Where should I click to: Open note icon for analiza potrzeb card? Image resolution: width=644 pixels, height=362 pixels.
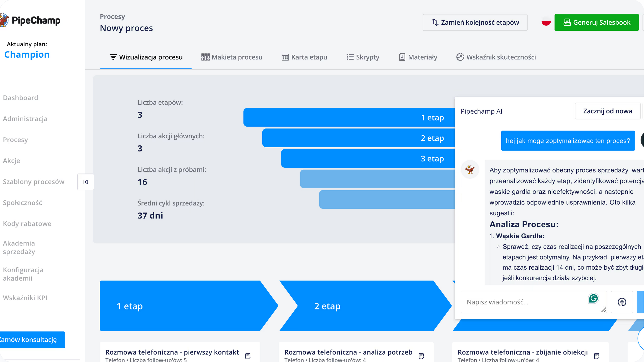click(421, 356)
